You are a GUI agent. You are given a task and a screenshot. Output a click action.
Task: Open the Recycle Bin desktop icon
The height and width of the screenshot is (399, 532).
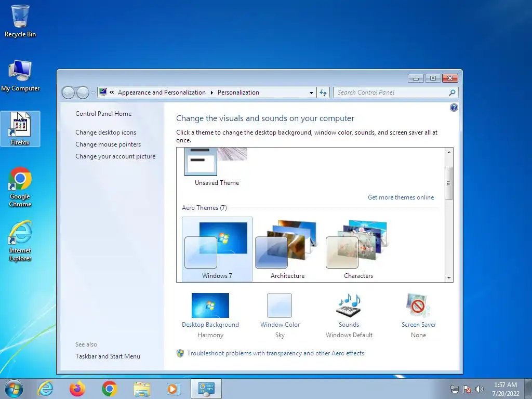coord(20,20)
